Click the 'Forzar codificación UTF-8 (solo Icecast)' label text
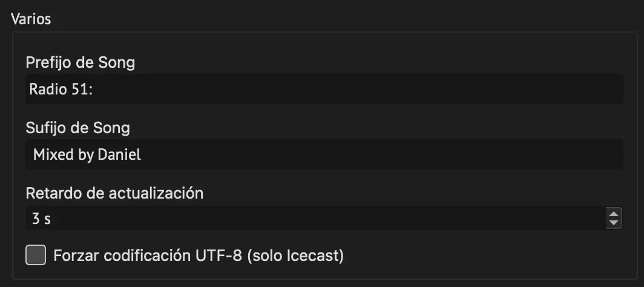This screenshot has height=287, width=644. click(x=199, y=256)
